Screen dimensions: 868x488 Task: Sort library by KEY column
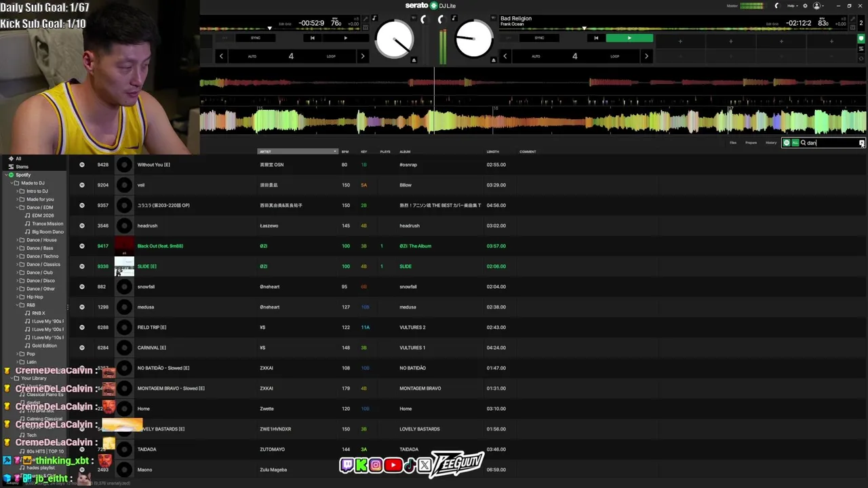[364, 151]
